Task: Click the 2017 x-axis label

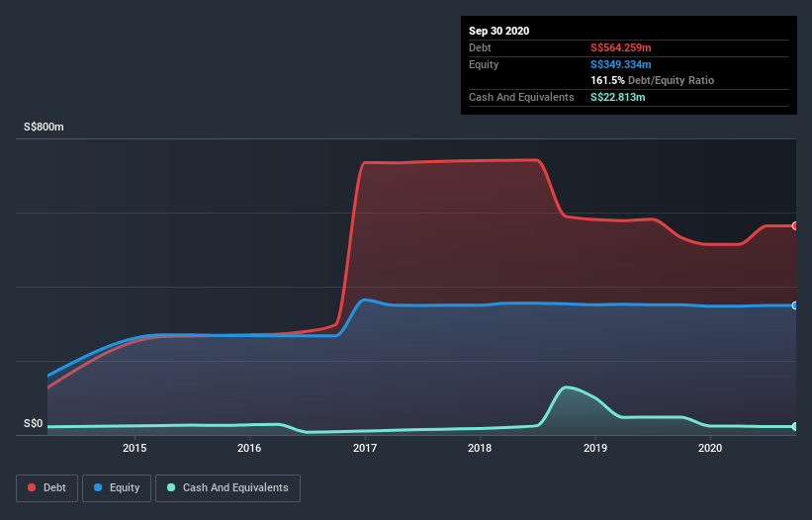Action: [365, 448]
